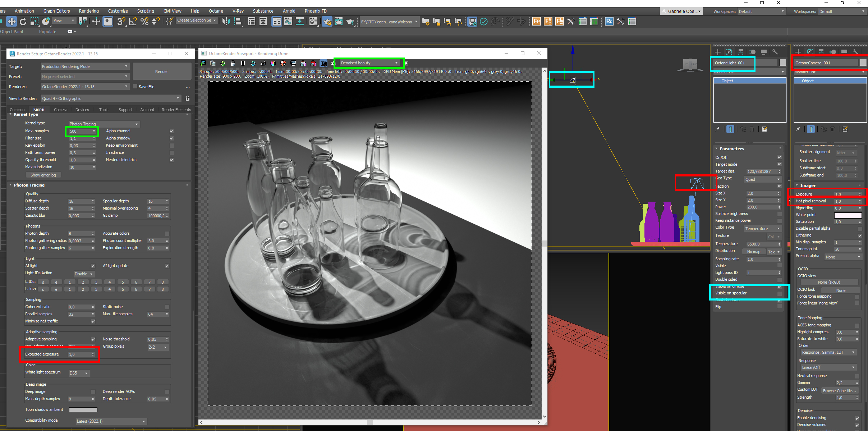
Task: Click the Render button
Action: [161, 71]
